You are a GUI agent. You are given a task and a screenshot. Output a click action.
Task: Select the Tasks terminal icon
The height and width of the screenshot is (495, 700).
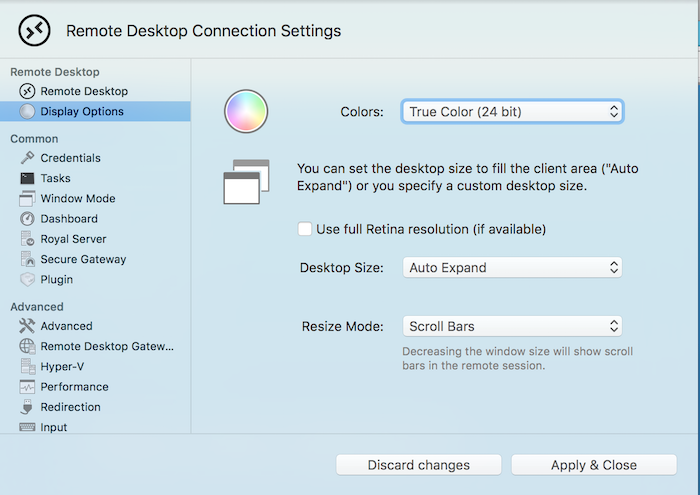(x=27, y=178)
